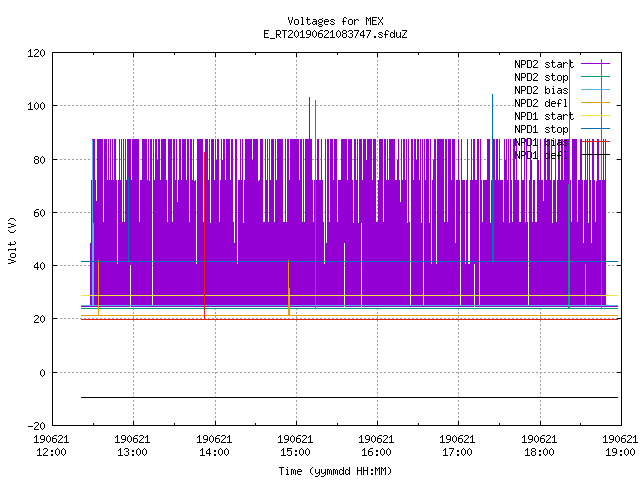Click the "NPD1 start" legend label

coord(544,116)
